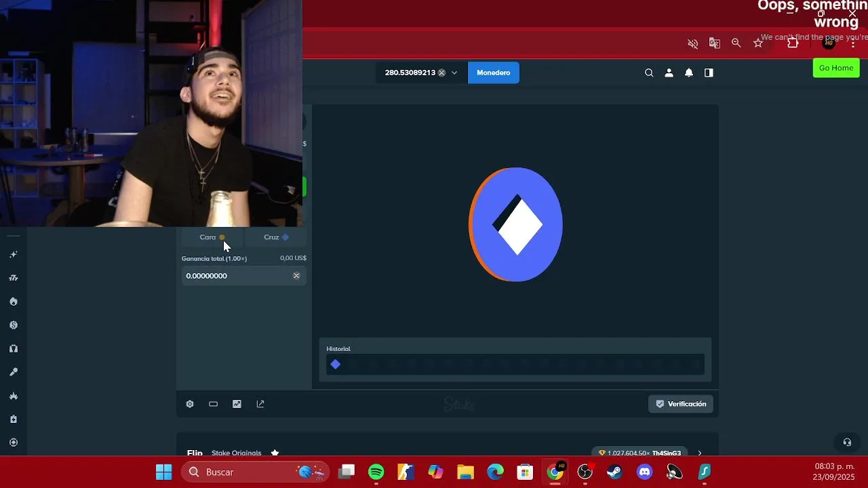Open the taskbar clock and date
The height and width of the screenshot is (488, 868).
(834, 472)
